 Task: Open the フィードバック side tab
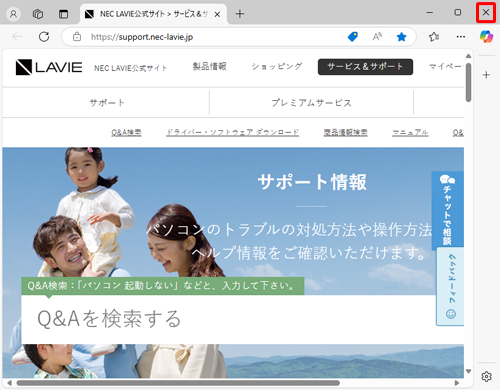(450, 287)
